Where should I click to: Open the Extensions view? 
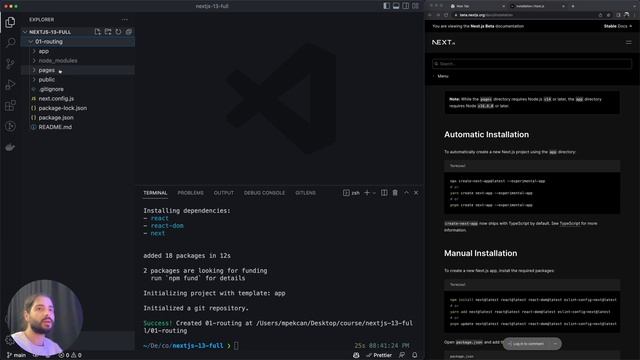10,105
